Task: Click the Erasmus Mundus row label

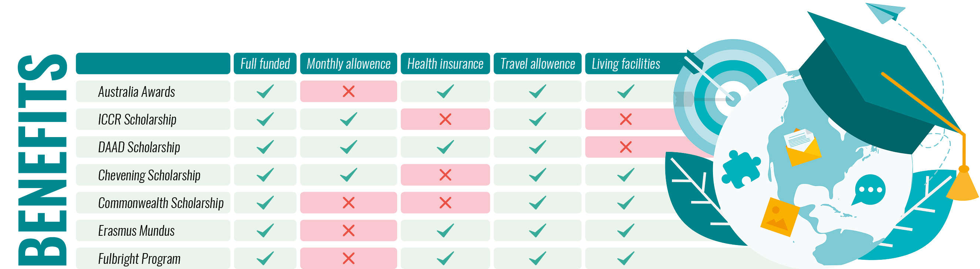Action: click(x=136, y=231)
